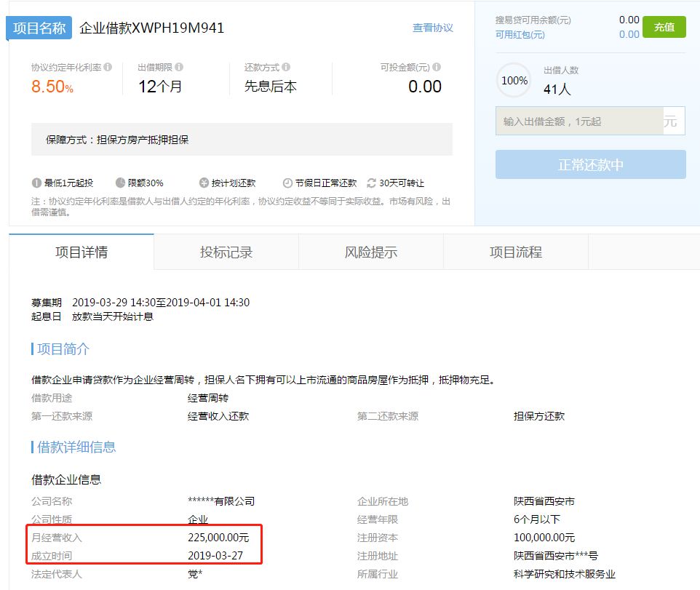This screenshot has width=700, height=590.
Task: Click the 经营周转 loan purpose value
Action: click(x=208, y=398)
